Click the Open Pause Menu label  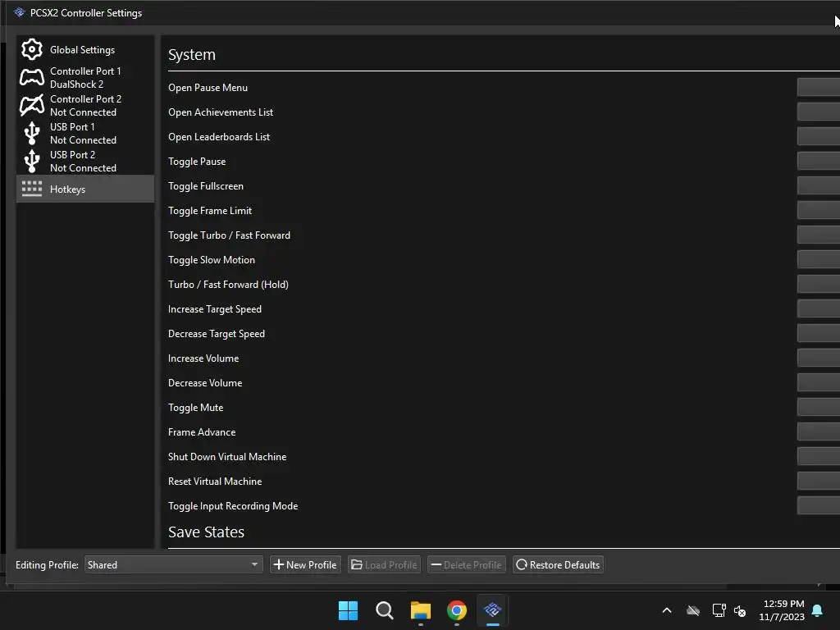[x=208, y=87]
